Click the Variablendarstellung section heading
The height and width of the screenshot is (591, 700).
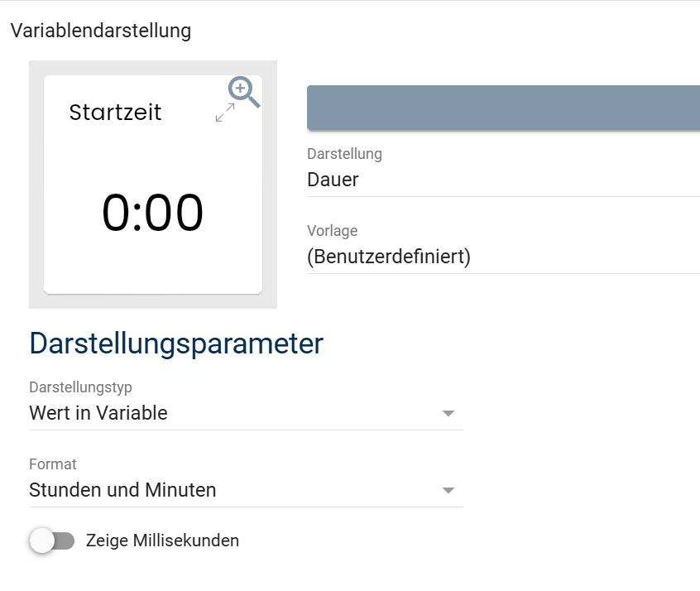[x=100, y=31]
